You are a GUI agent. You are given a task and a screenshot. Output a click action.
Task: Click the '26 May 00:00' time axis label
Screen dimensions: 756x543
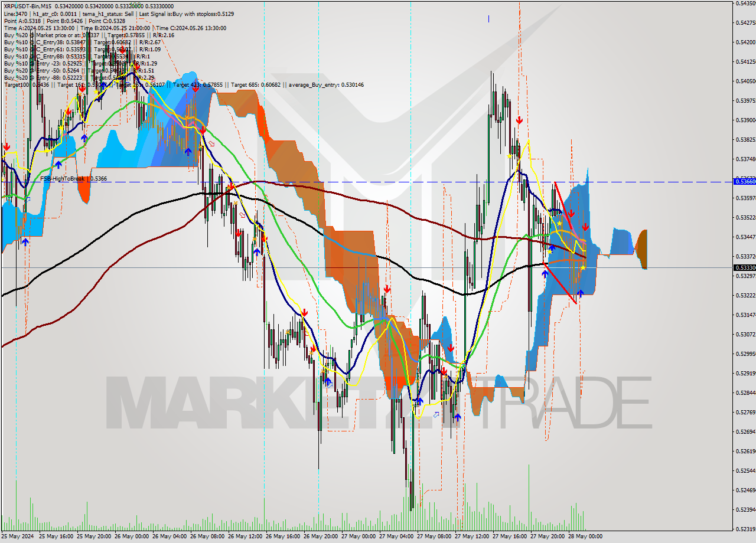(x=132, y=536)
